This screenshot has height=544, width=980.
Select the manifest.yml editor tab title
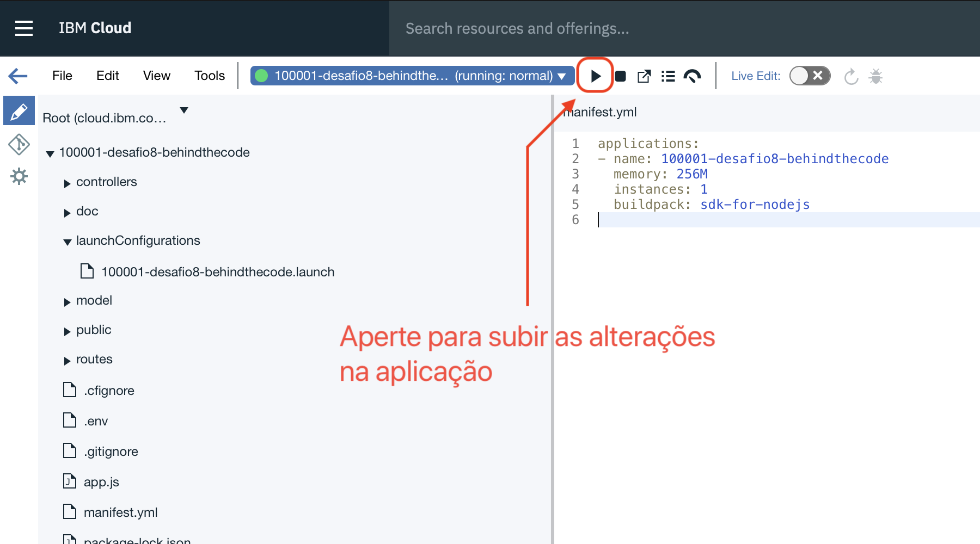tap(599, 112)
